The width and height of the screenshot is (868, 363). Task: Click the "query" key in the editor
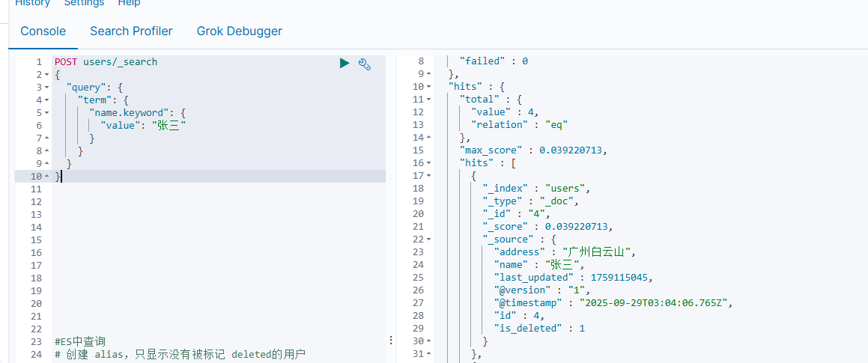pyautogui.click(x=86, y=88)
